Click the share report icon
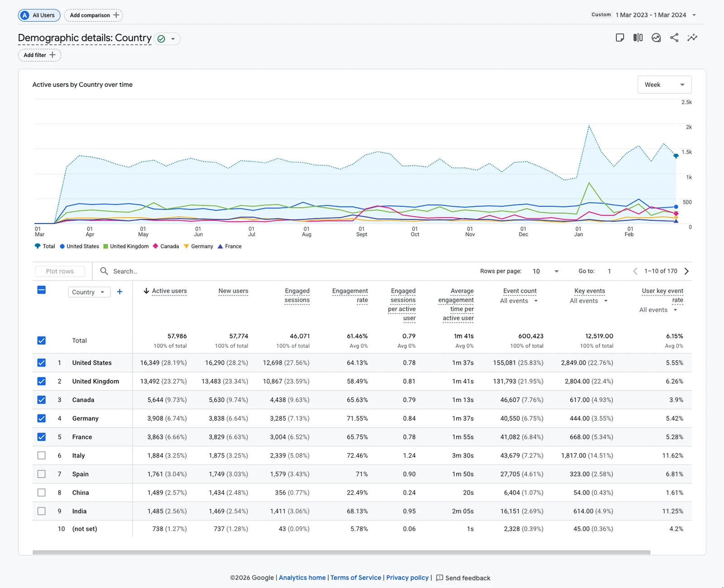 pos(674,38)
